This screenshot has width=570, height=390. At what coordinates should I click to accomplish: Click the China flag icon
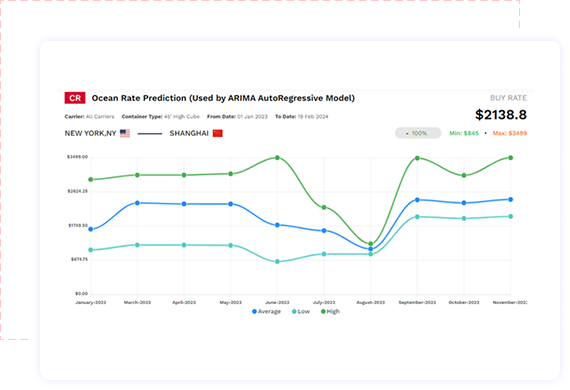click(x=218, y=133)
